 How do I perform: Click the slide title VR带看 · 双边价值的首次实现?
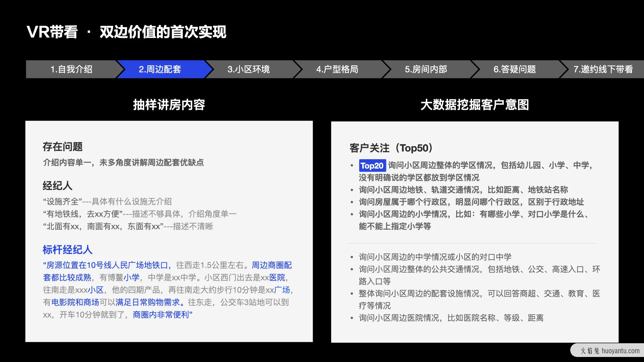(x=126, y=32)
